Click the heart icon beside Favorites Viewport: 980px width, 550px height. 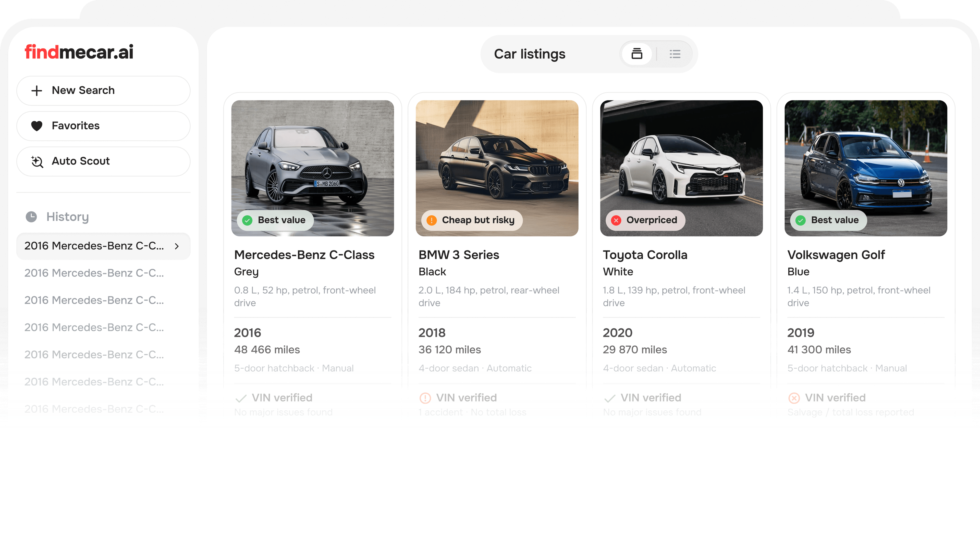37,126
